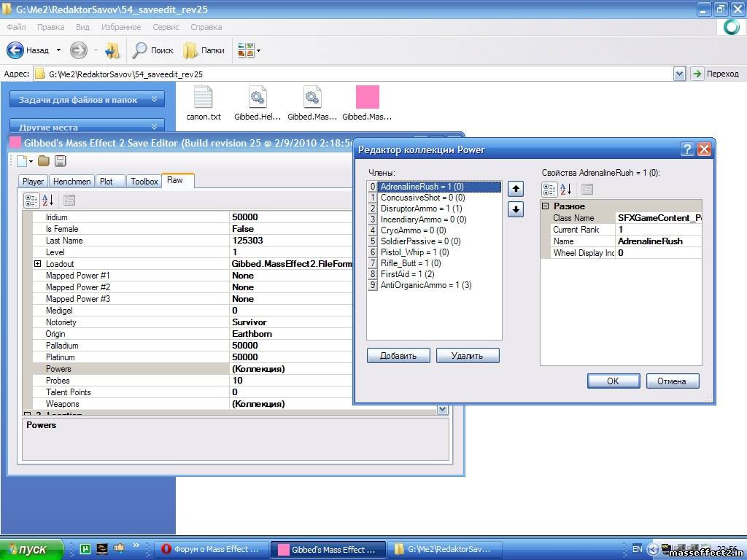Confirm collection editor with OK
This screenshot has height=560, width=747.
[613, 381]
